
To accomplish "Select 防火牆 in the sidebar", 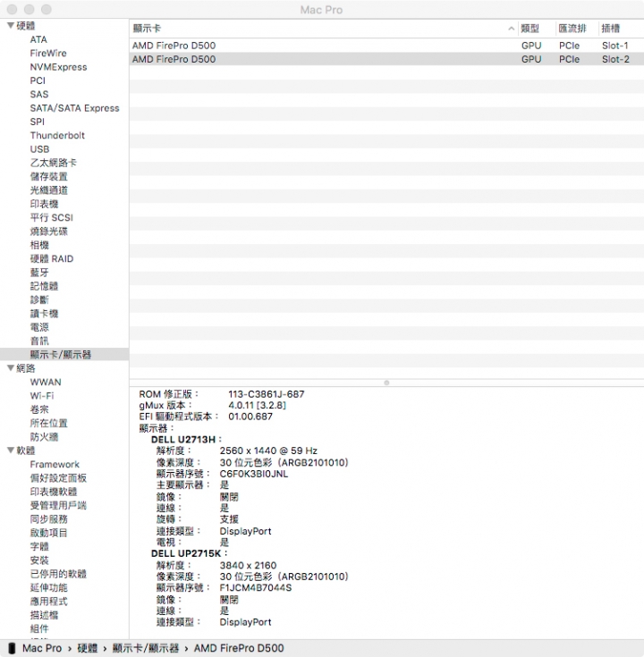I will (44, 436).
